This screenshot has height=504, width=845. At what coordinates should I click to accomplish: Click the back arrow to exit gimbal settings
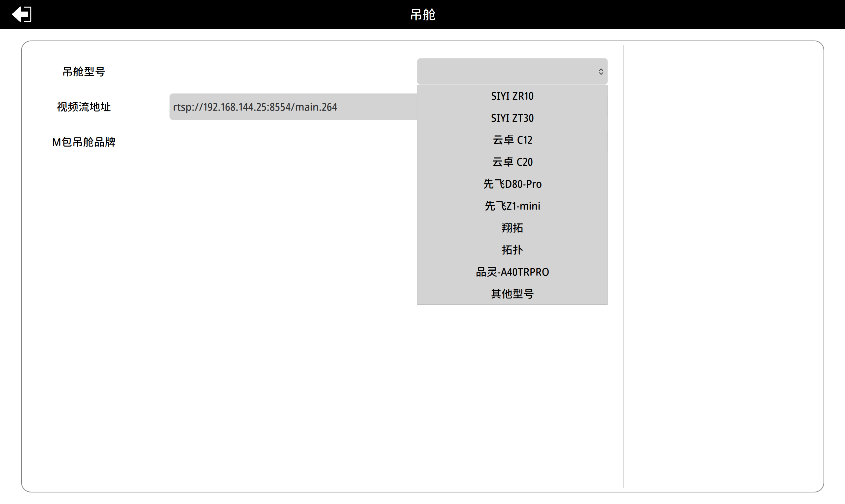21,14
